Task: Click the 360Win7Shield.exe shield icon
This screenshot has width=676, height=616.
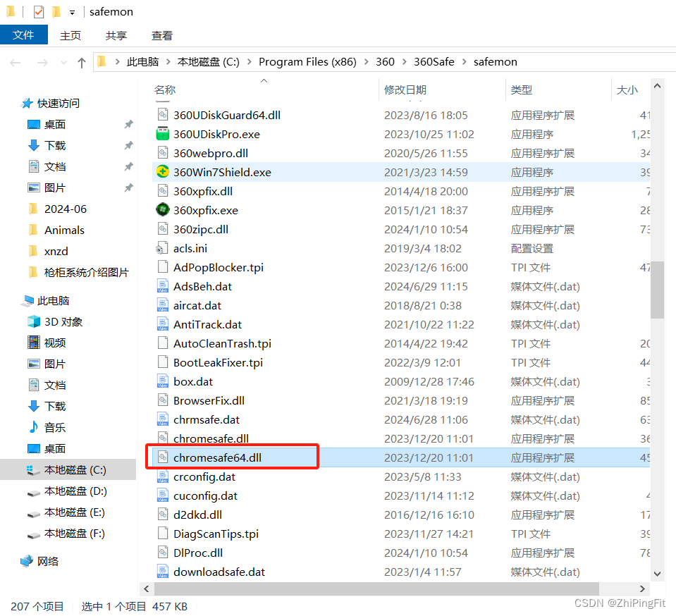Action: tap(163, 172)
